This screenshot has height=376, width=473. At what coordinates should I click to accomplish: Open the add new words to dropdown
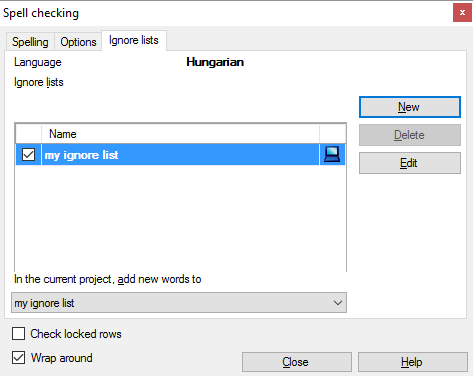pos(179,303)
